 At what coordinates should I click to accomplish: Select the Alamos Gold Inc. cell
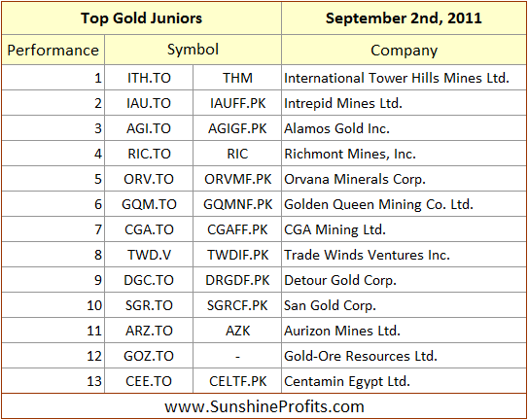[x=404, y=128]
